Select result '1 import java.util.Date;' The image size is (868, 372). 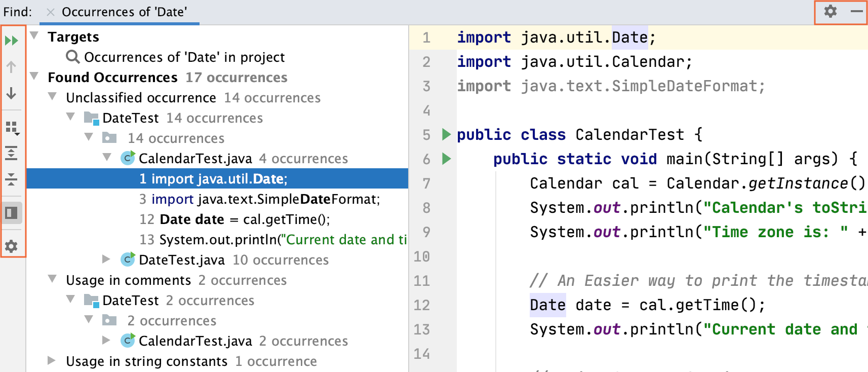(x=217, y=178)
